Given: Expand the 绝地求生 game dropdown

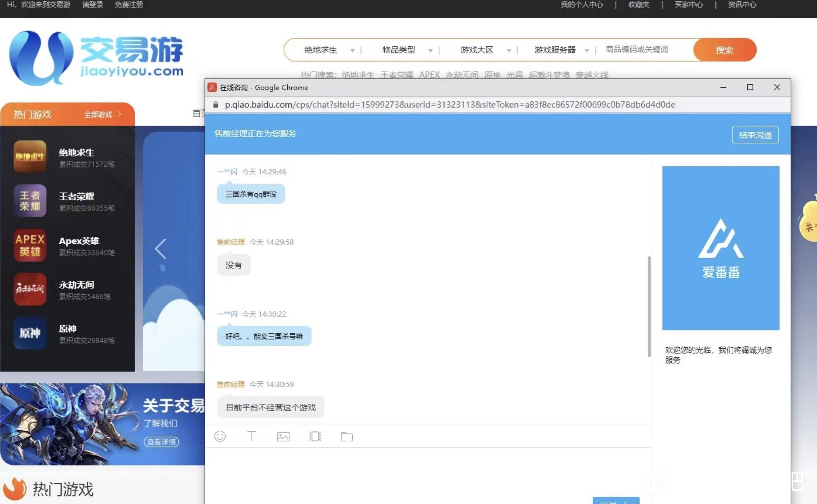Looking at the screenshot, I should pyautogui.click(x=328, y=50).
